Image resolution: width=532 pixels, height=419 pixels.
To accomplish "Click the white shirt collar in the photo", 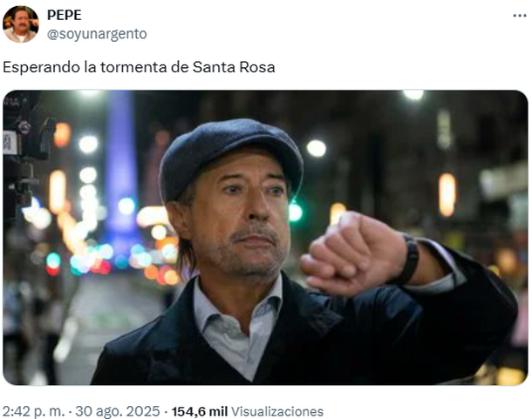I will click(x=237, y=307).
